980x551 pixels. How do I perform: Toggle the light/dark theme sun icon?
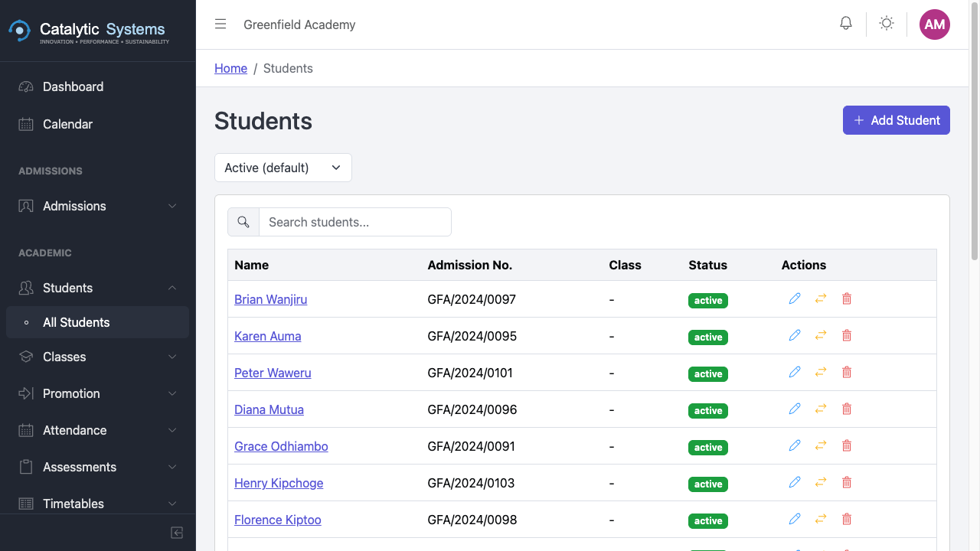887,24
